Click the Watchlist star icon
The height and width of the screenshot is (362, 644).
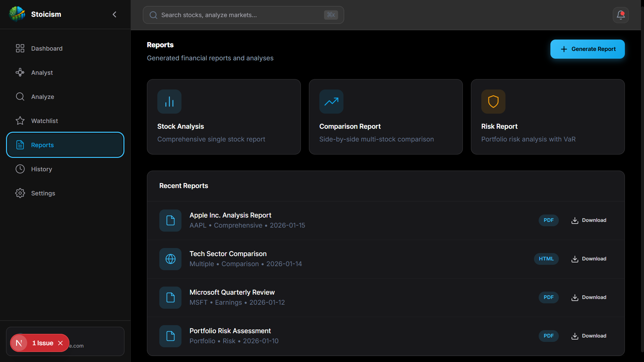(20, 121)
